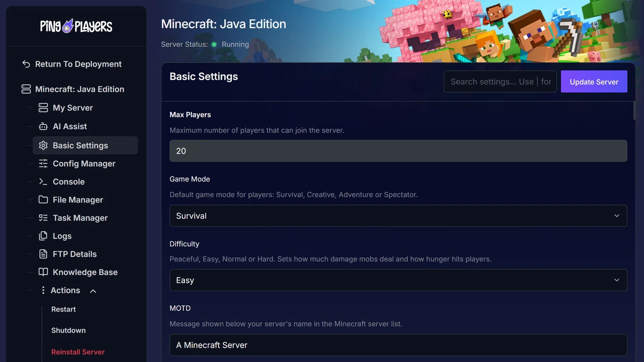Image resolution: width=644 pixels, height=362 pixels.
Task: Open the Difficulty dropdown chevron
Action: (x=616, y=280)
